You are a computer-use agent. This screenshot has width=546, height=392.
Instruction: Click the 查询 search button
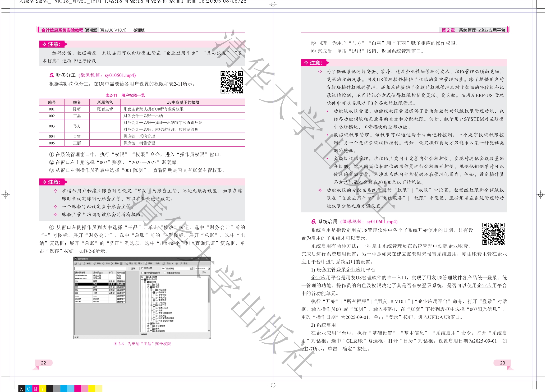133,268
